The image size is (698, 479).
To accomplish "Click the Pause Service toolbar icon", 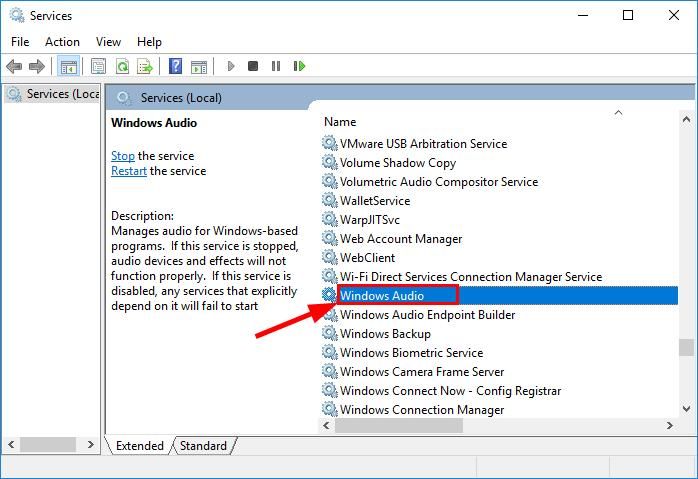I will pyautogui.click(x=276, y=67).
